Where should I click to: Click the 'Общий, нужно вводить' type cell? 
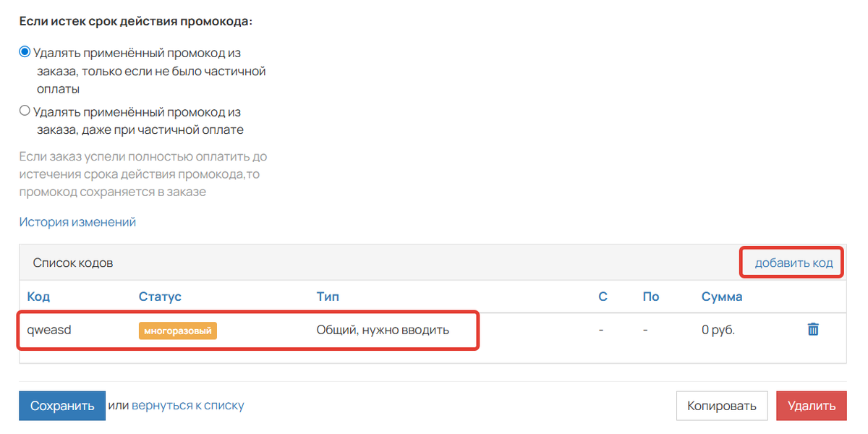[382, 328]
